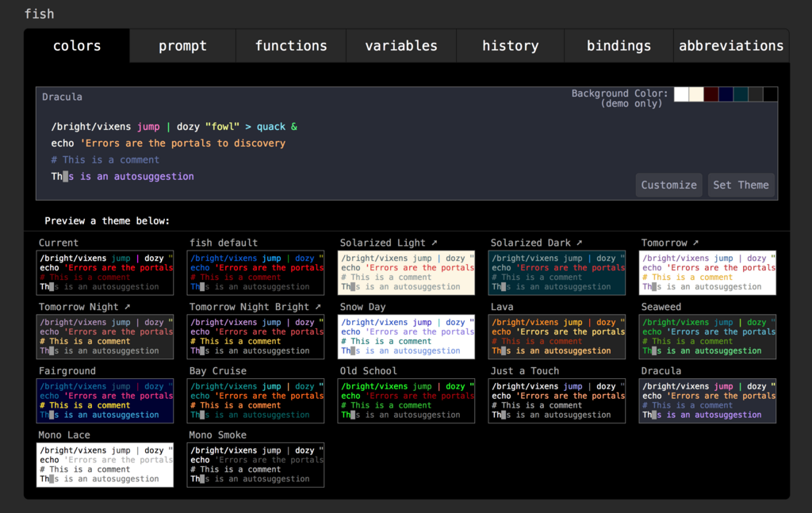Switch to the colors tab

click(x=77, y=46)
